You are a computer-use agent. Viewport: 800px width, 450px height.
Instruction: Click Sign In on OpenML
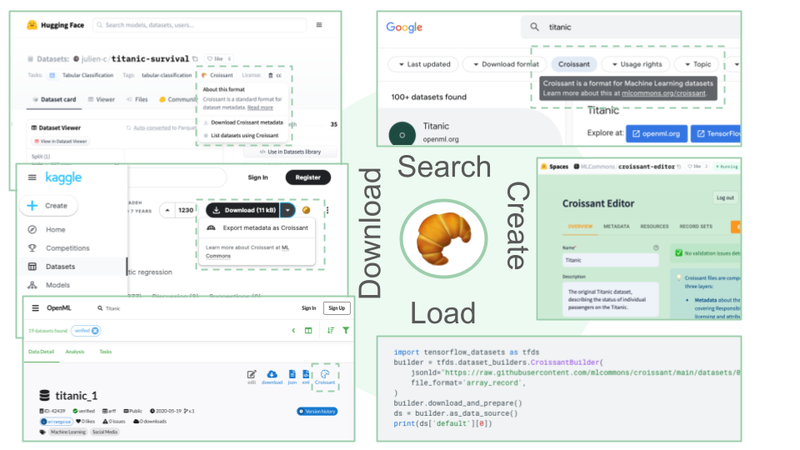(x=308, y=308)
